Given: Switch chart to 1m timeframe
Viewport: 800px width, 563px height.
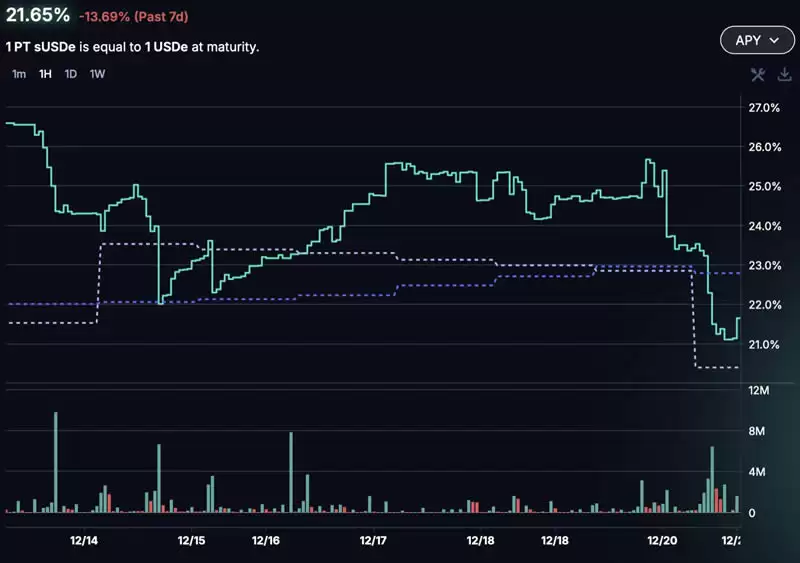Looking at the screenshot, I should point(19,74).
